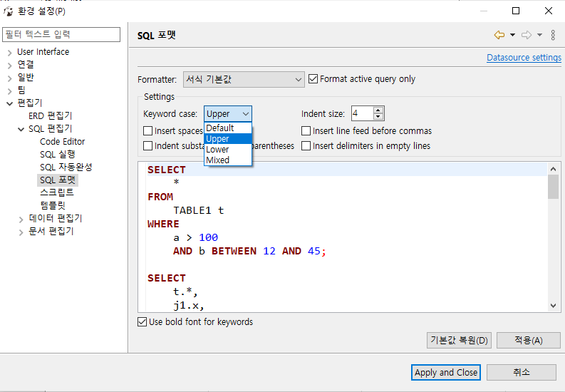Click the Apply and Close button
This screenshot has height=392, width=565.
(x=446, y=372)
